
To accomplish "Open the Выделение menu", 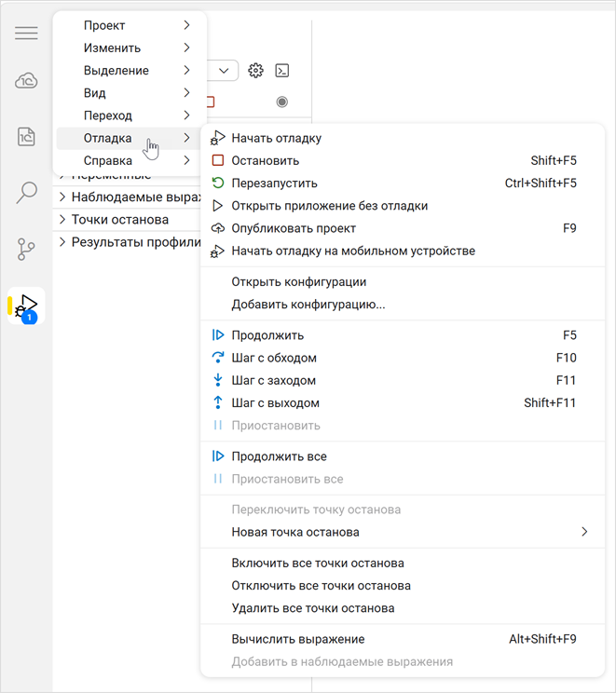I will [131, 70].
